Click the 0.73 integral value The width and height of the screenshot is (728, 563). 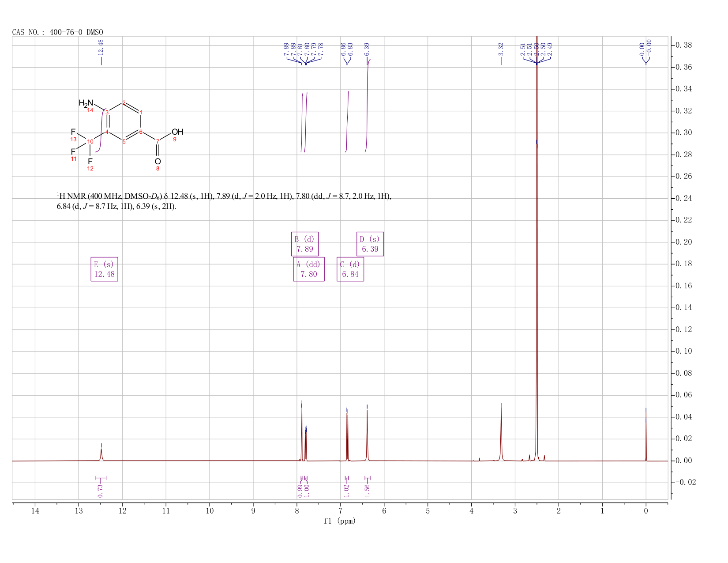coord(100,491)
